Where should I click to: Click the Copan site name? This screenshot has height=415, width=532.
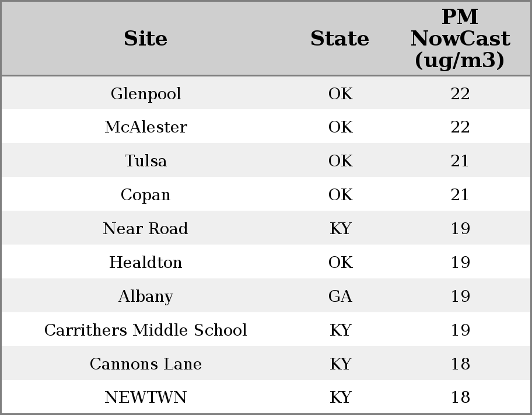[146, 194]
